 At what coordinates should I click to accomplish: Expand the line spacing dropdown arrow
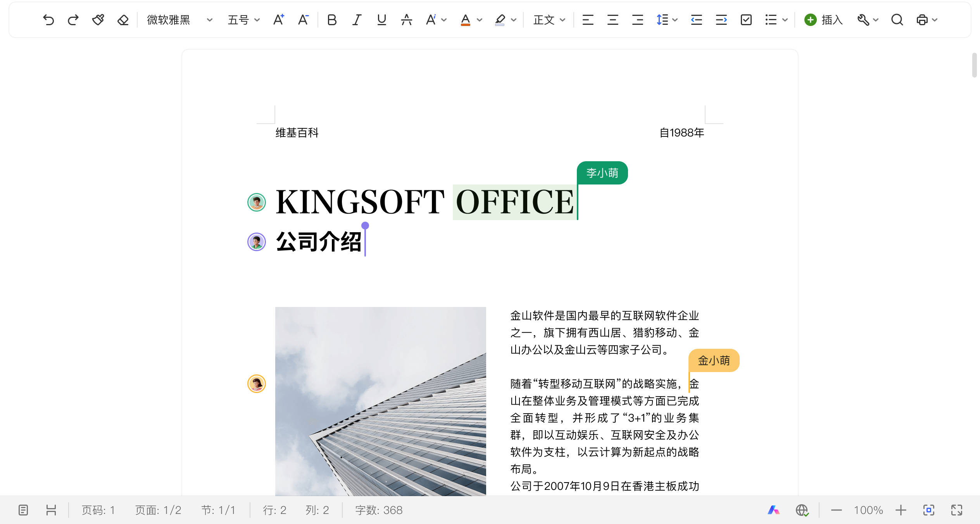click(675, 20)
